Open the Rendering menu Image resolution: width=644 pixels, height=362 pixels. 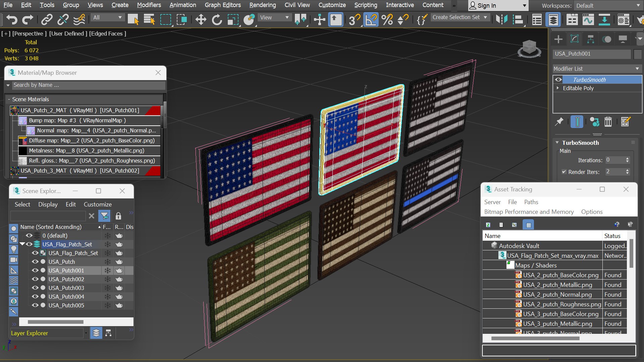263,5
